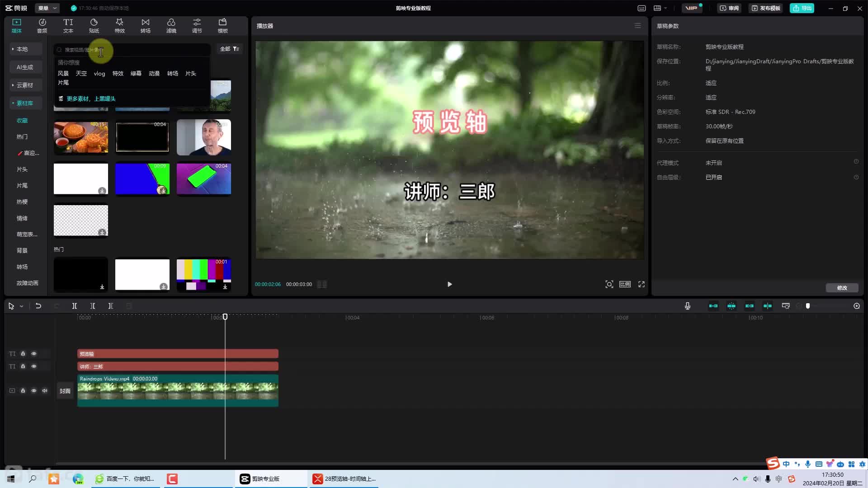Expand the 云素材 section
Viewport: 868px width, 488px height.
[25, 85]
